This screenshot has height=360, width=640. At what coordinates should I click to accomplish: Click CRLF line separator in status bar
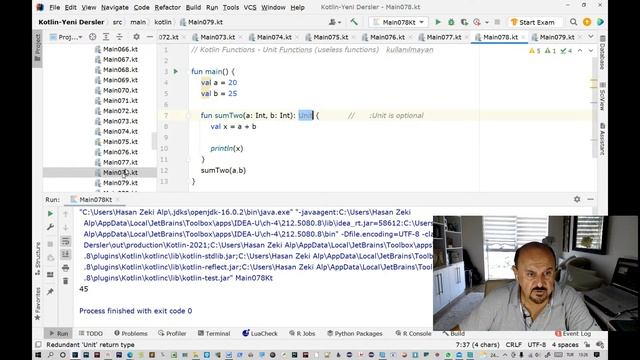(x=513, y=345)
